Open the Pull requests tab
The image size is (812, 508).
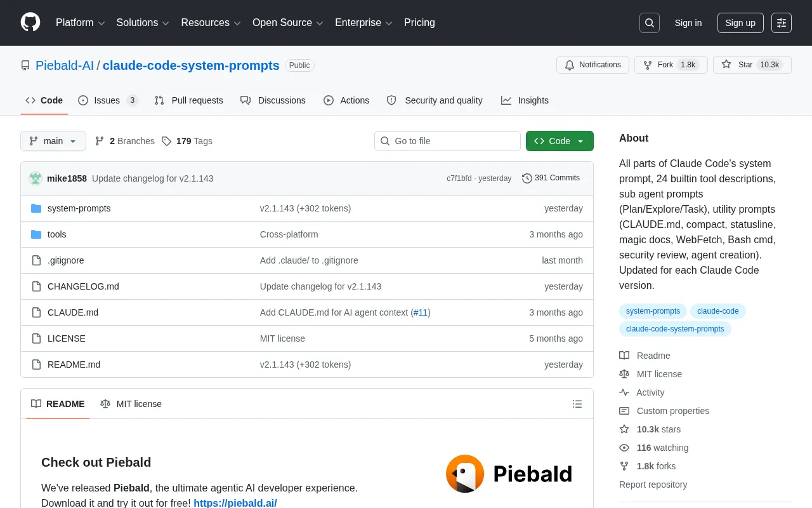tap(188, 100)
